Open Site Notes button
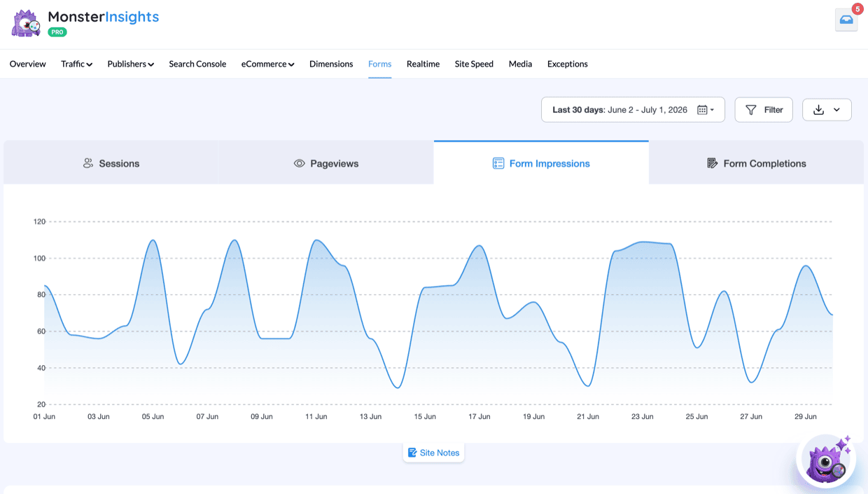Viewport: 868px width, 494px height. [x=434, y=453]
